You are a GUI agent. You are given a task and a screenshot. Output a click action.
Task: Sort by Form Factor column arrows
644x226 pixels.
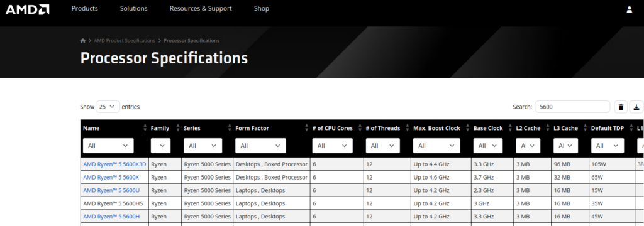(306, 128)
